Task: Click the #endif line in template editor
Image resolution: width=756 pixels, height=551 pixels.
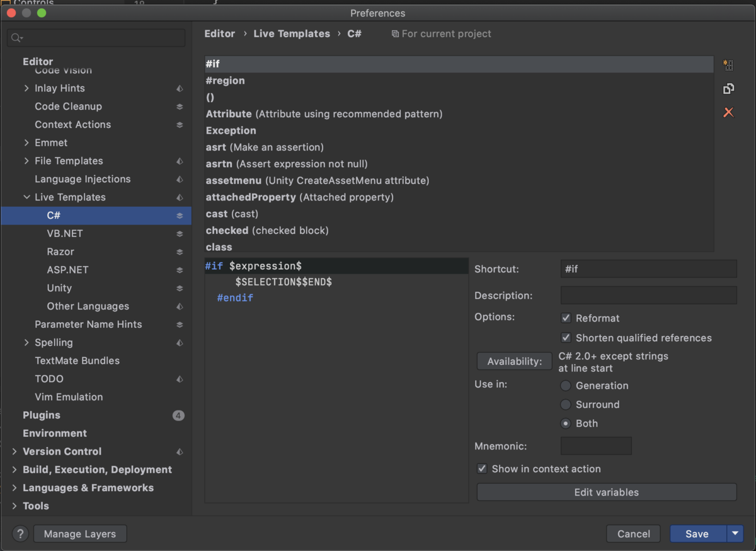Action: pyautogui.click(x=235, y=298)
